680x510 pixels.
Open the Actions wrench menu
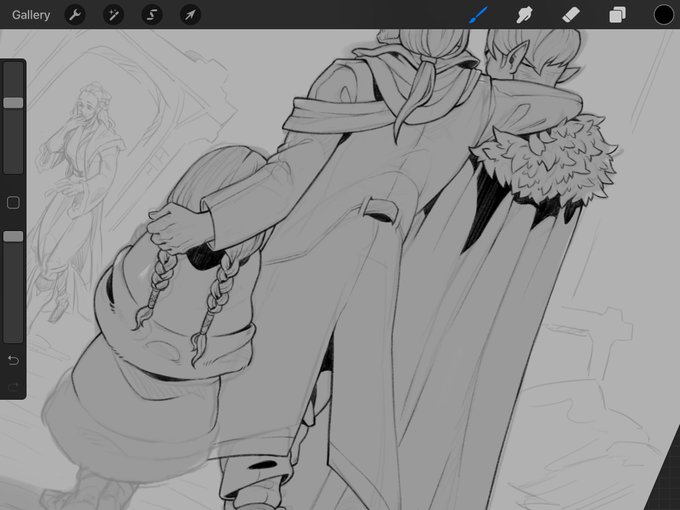pyautogui.click(x=75, y=15)
